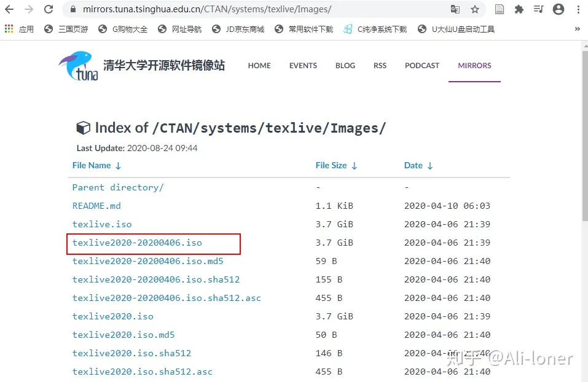Go back with the browser back arrow
Image resolution: width=588 pixels, height=382 pixels.
[x=9, y=9]
